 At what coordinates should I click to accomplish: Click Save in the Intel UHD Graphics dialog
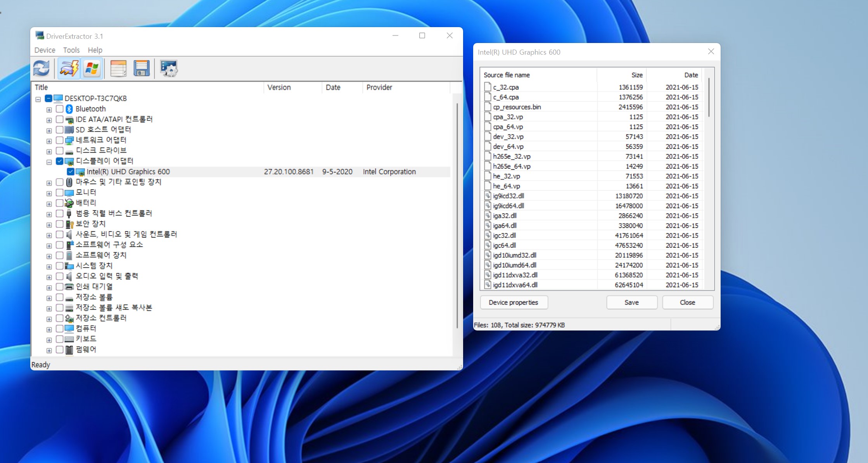632,303
